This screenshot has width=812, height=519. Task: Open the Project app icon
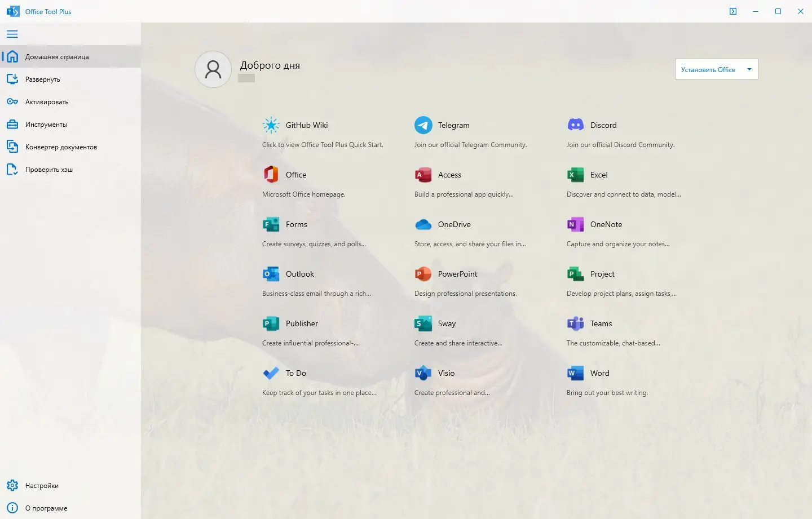pyautogui.click(x=576, y=274)
